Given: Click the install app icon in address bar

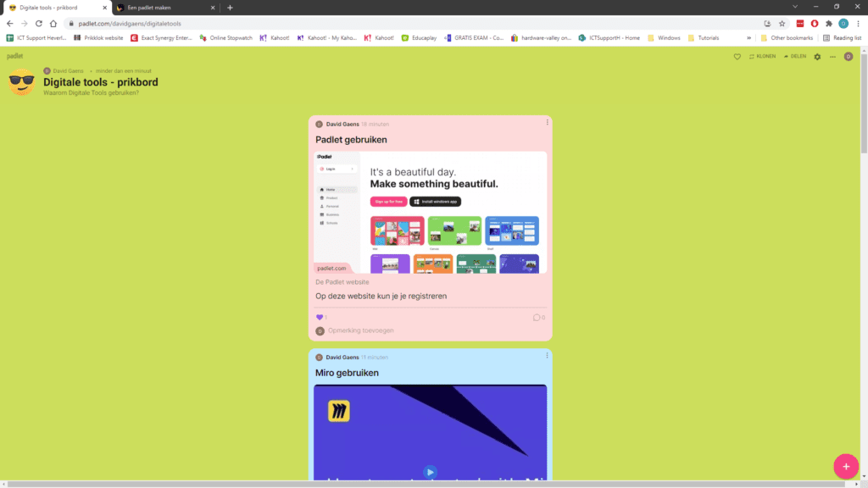Looking at the screenshot, I should [x=767, y=23].
